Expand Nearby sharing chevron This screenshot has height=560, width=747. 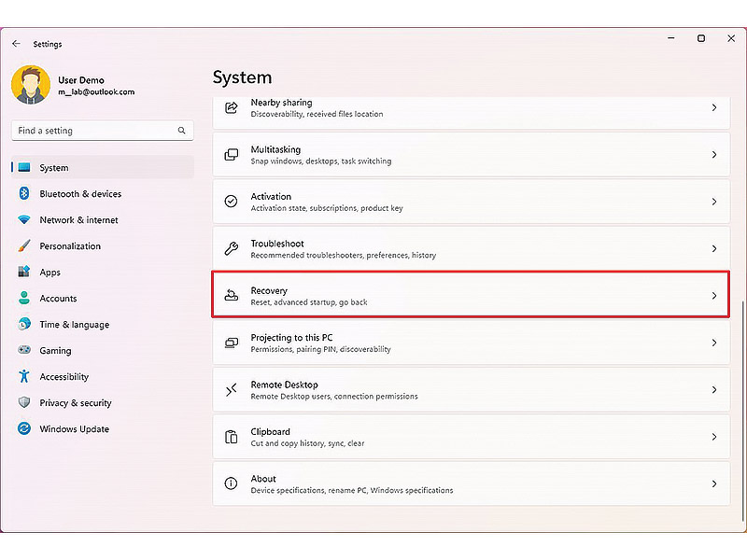[x=714, y=107]
